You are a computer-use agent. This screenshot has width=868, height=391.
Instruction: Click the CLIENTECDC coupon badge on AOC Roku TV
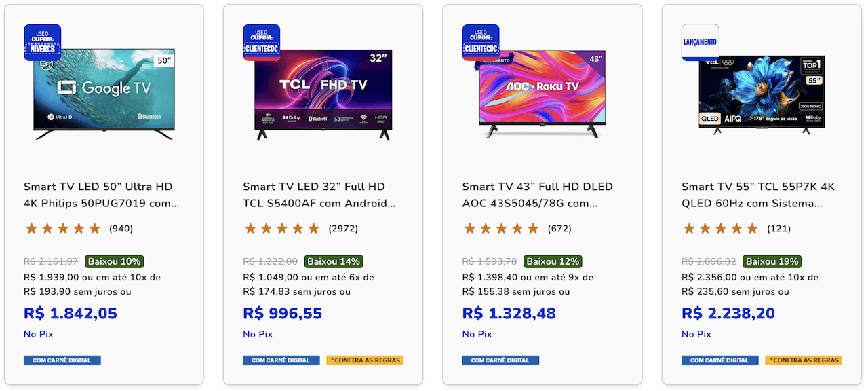click(481, 43)
